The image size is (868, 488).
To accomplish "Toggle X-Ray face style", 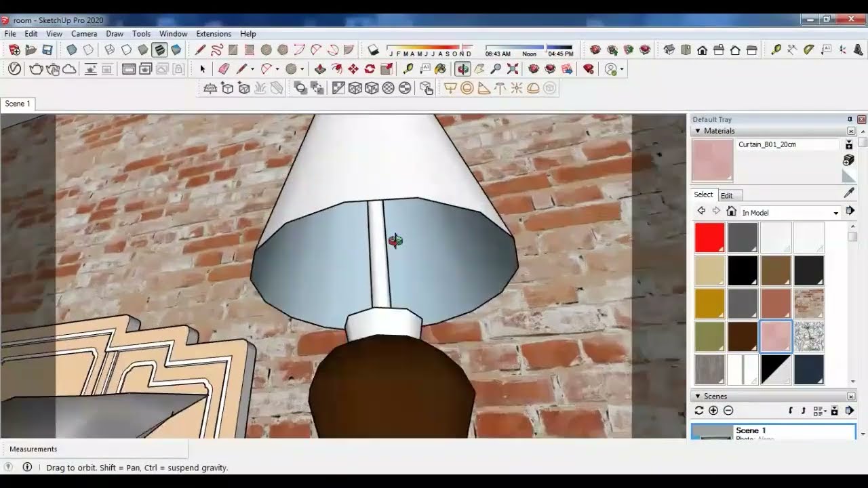I will click(x=71, y=49).
